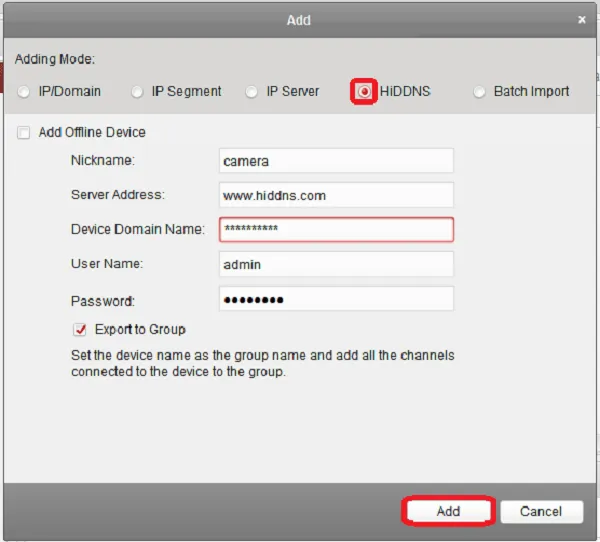Select the IP/Domain adding mode
Image resolution: width=600 pixels, height=542 pixels.
24,92
